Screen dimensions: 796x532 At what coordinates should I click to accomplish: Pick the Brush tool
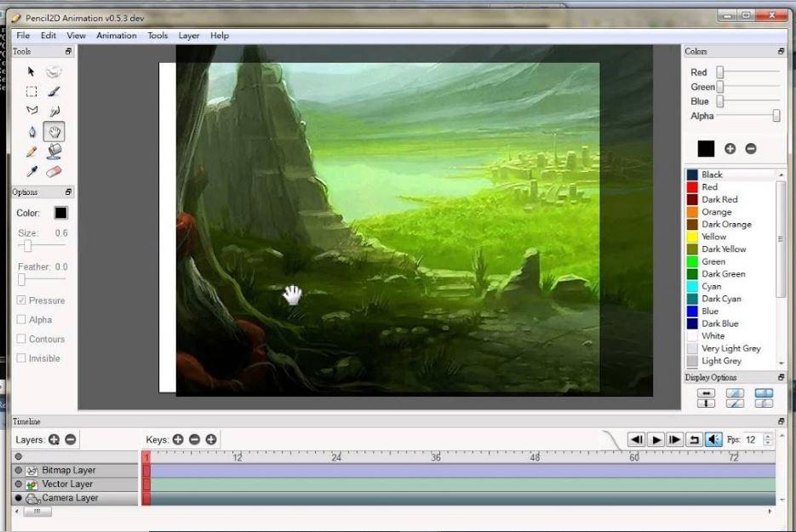coord(54,91)
